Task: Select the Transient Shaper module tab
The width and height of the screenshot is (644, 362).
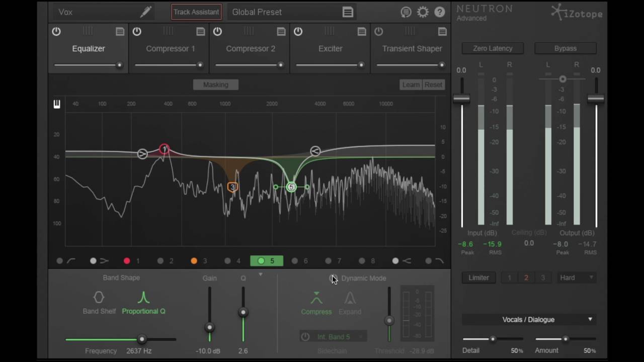Action: 412,48
